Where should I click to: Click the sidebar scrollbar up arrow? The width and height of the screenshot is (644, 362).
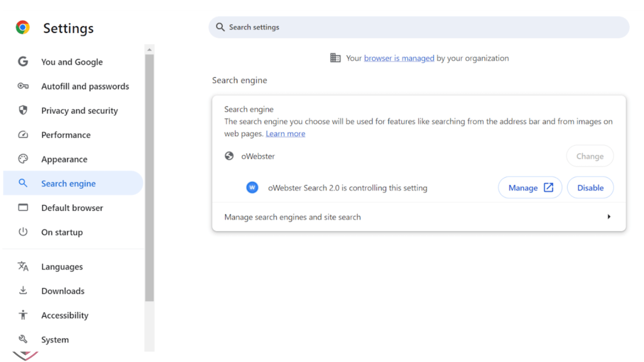(149, 50)
